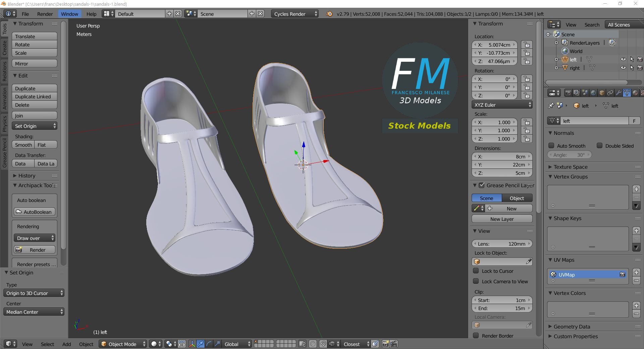Switch grease pencil source to Object

pyautogui.click(x=517, y=198)
